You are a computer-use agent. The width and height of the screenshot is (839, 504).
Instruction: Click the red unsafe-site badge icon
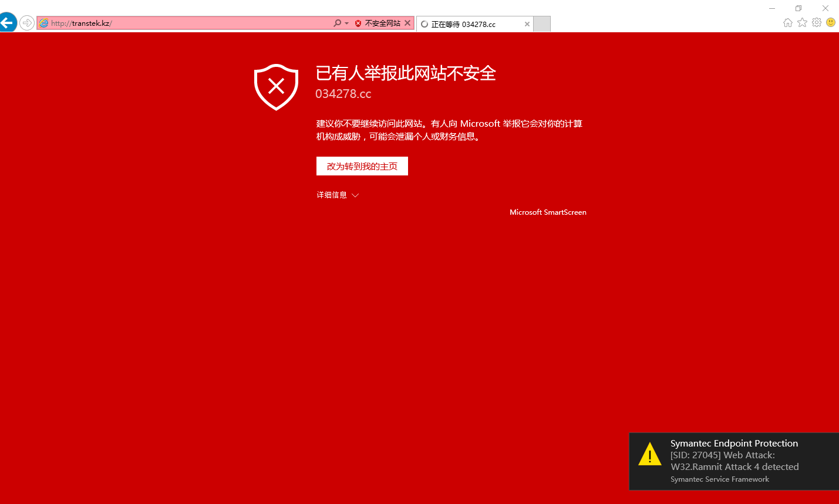click(x=358, y=23)
